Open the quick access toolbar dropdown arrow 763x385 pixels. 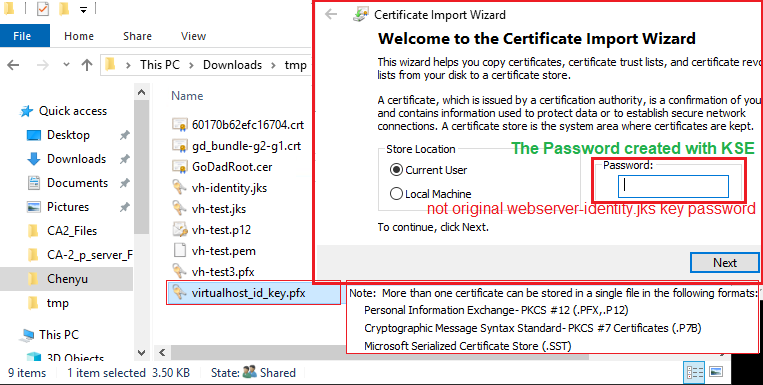click(83, 9)
